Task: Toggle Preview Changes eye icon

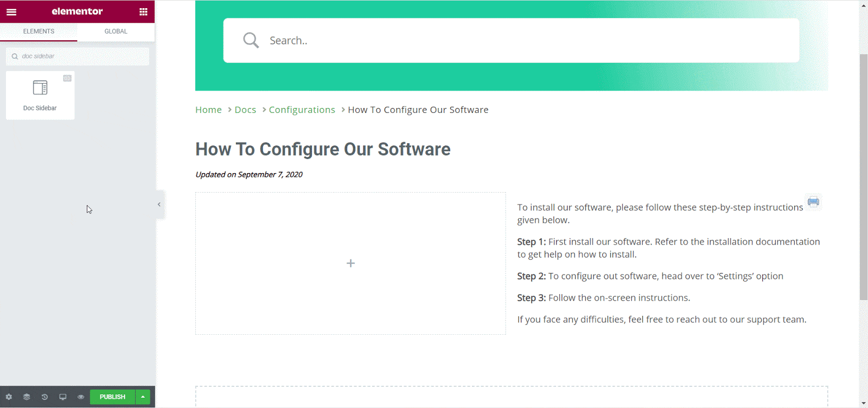Action: click(81, 397)
